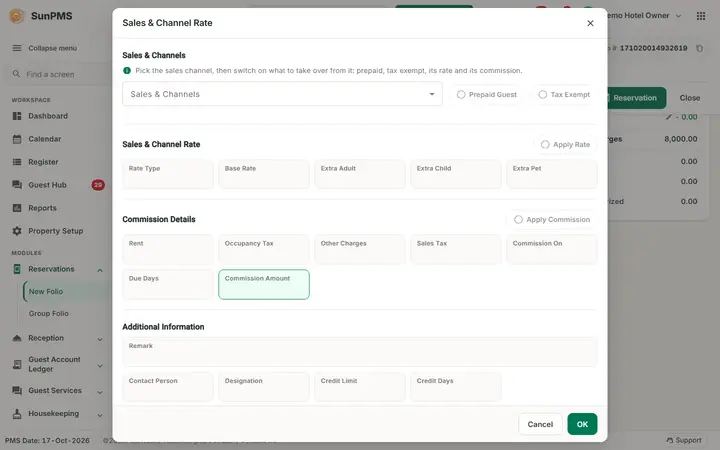Click the SunPMS logo icon
This screenshot has height=450, width=720.
17,16
